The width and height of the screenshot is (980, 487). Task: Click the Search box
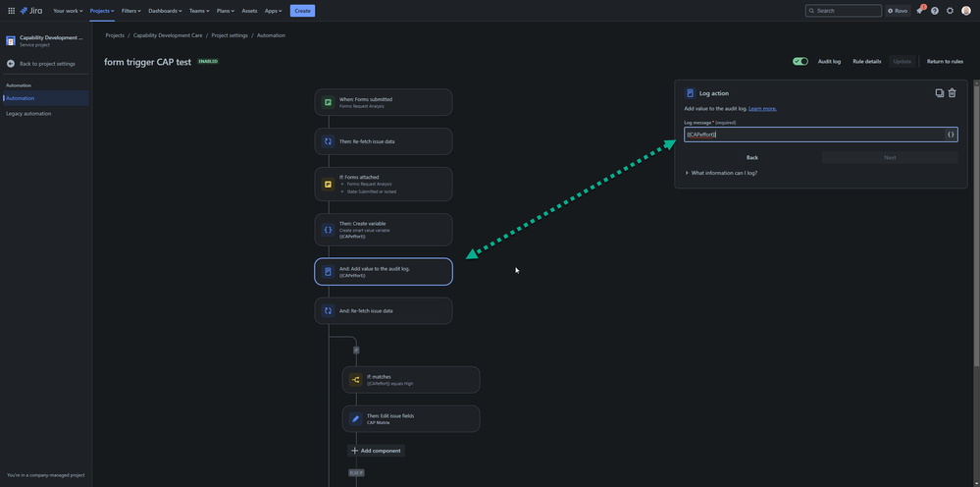tap(843, 11)
